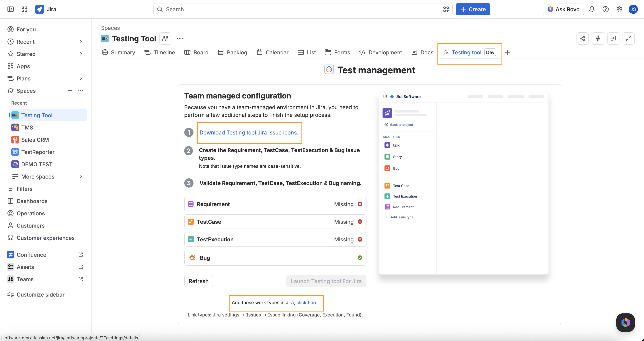This screenshot has height=341, width=644.
Task: Add a new tab with the plus icon
Action: (507, 52)
